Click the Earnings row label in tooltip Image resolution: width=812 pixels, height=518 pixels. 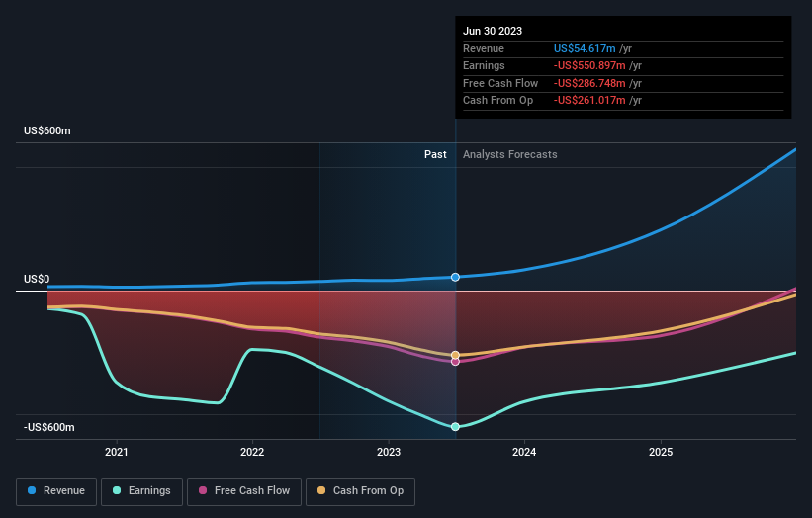click(x=484, y=65)
